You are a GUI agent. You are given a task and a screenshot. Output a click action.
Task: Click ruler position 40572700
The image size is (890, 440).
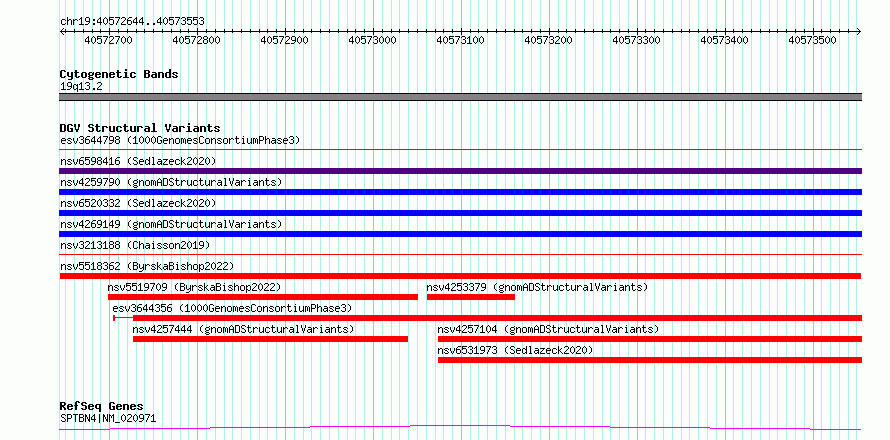(108, 40)
